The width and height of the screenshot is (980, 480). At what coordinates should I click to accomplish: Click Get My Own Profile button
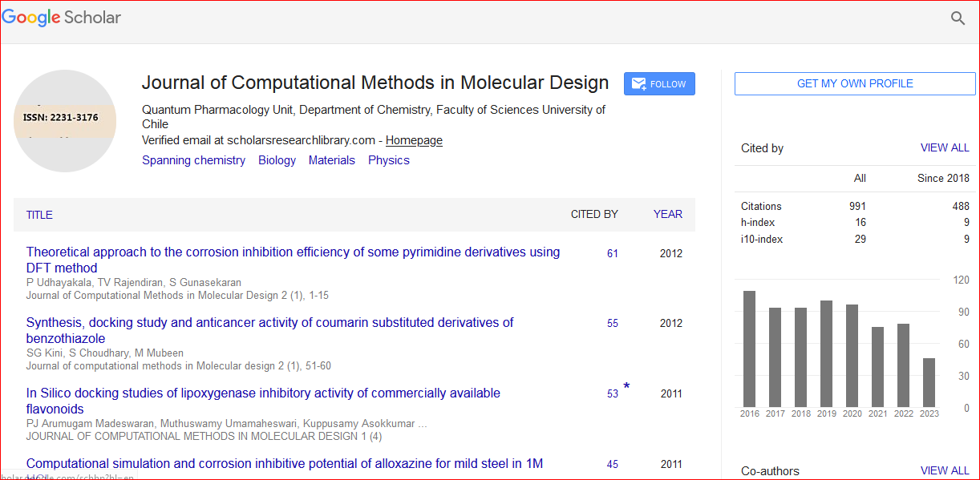tap(854, 83)
